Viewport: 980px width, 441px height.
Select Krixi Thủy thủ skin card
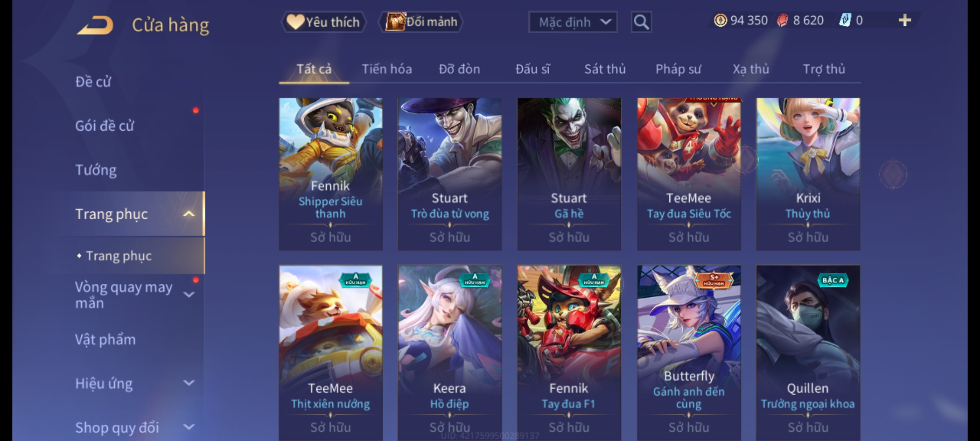808,174
